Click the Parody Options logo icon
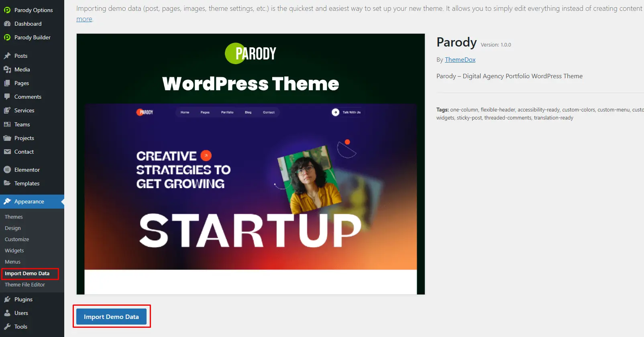This screenshot has width=644, height=337. (x=7, y=10)
